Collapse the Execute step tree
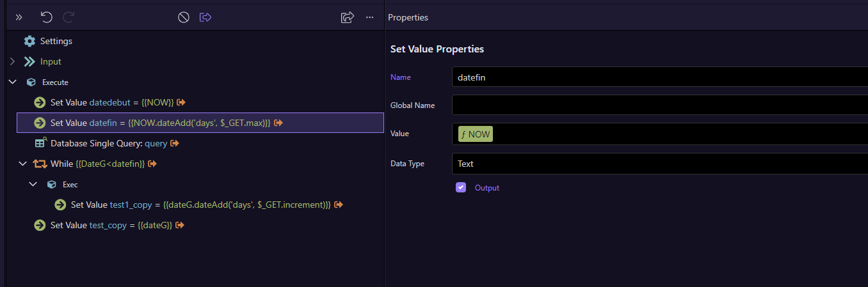Image resolution: width=868 pixels, height=287 pixels. tap(12, 82)
